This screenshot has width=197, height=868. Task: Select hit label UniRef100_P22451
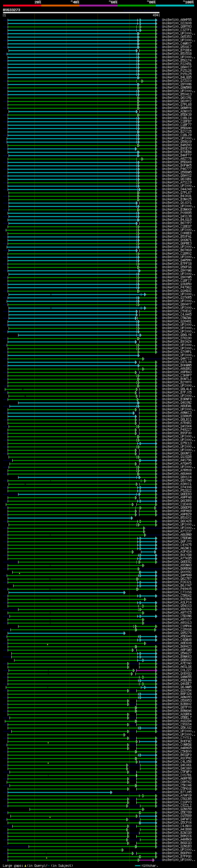(177, 64)
